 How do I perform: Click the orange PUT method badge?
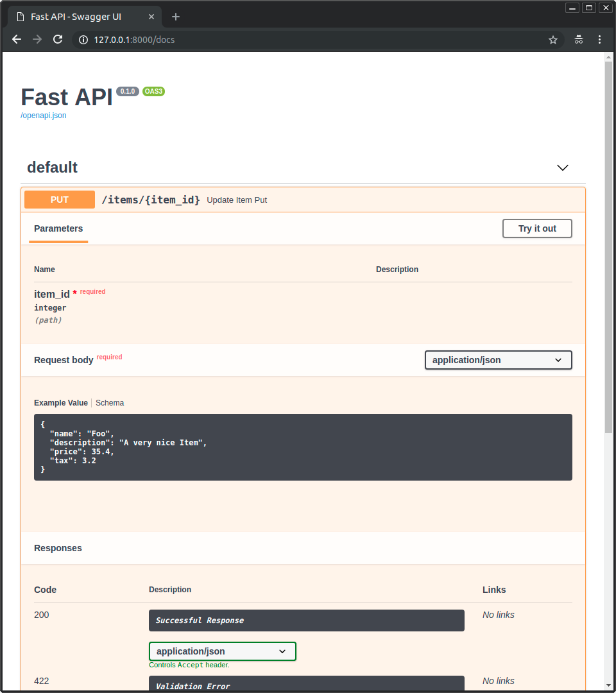tap(59, 200)
